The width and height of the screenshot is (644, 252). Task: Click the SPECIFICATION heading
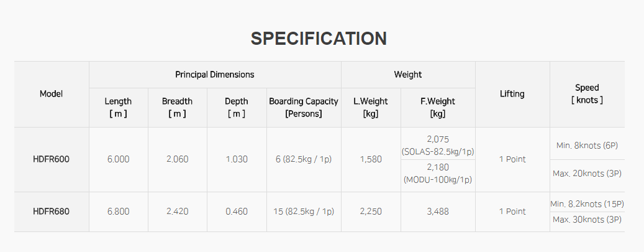coord(319,39)
